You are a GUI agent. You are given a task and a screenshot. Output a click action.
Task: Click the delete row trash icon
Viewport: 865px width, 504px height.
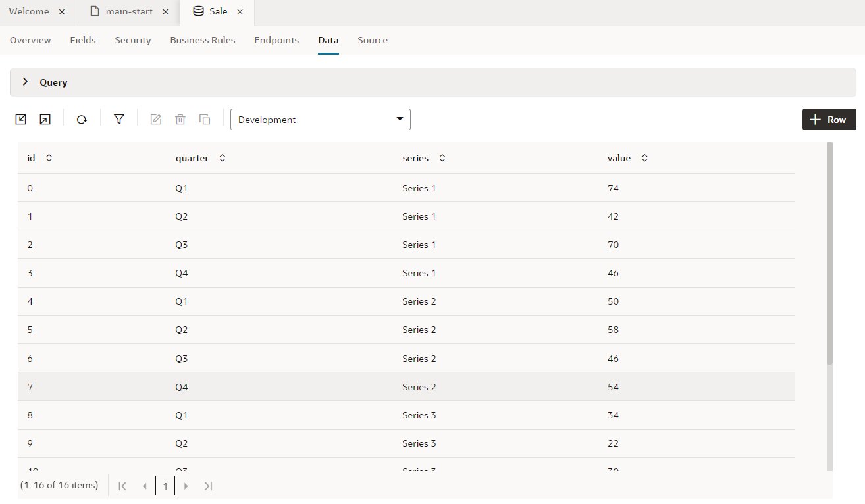point(180,120)
